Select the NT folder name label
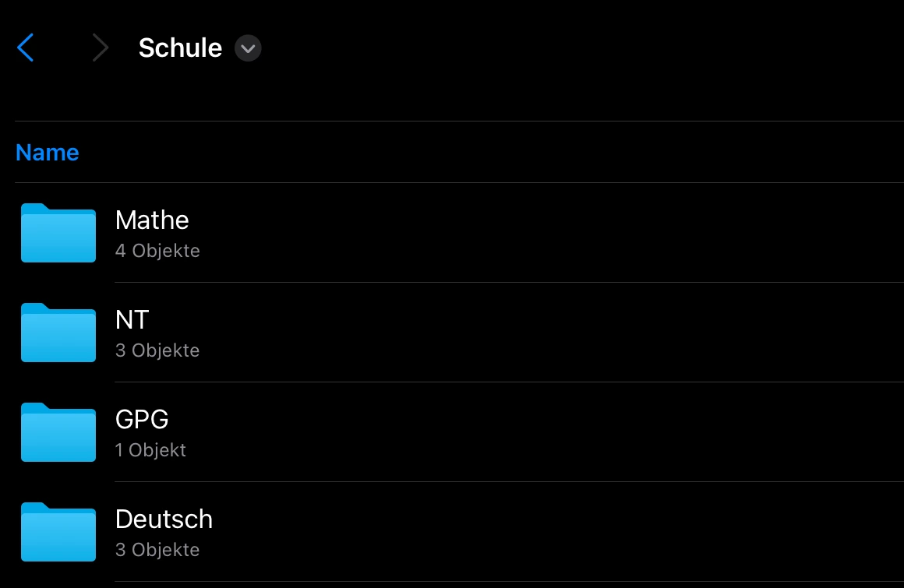This screenshot has width=904, height=588. click(132, 320)
